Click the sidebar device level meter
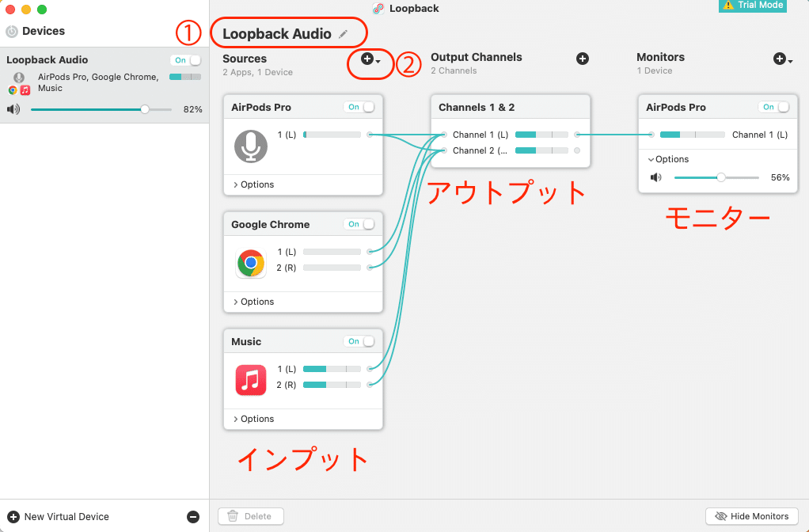This screenshot has height=532, width=809. pos(185,77)
